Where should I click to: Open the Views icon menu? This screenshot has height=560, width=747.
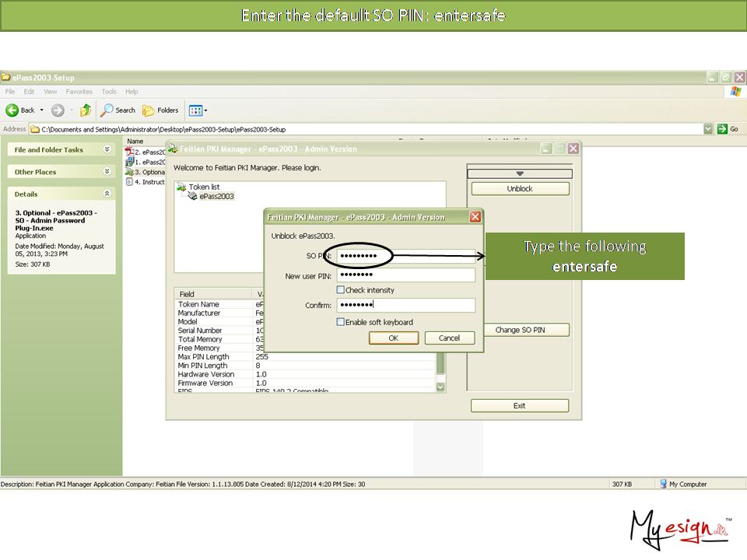pyautogui.click(x=198, y=110)
